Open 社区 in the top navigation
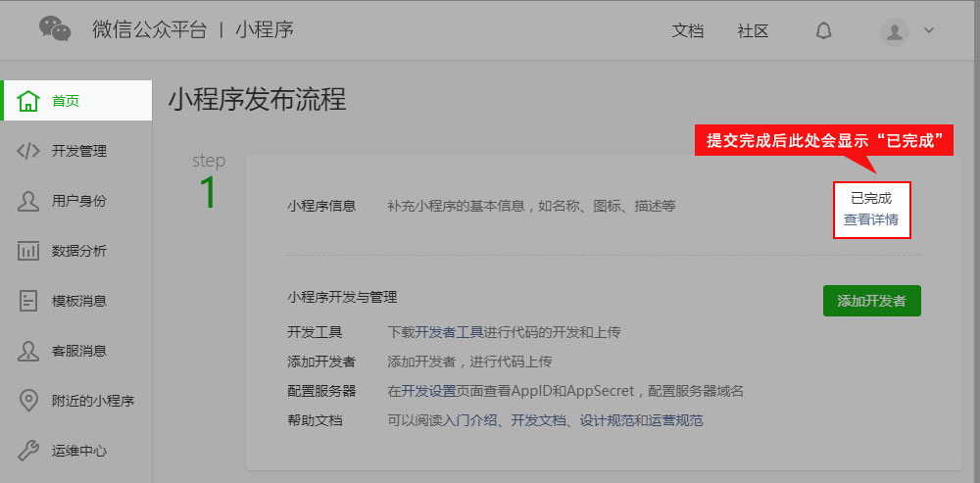Screen dimensions: 980x483 (753, 30)
